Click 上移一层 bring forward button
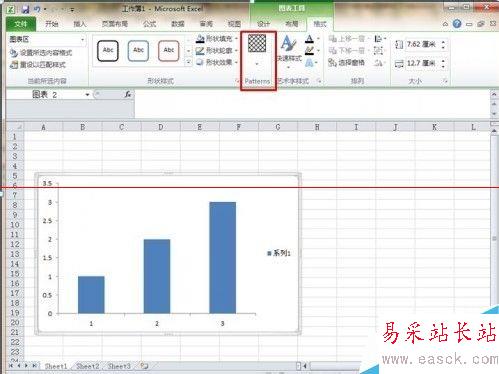Image resolution: width=499 pixels, height=374 pixels. coord(347,39)
